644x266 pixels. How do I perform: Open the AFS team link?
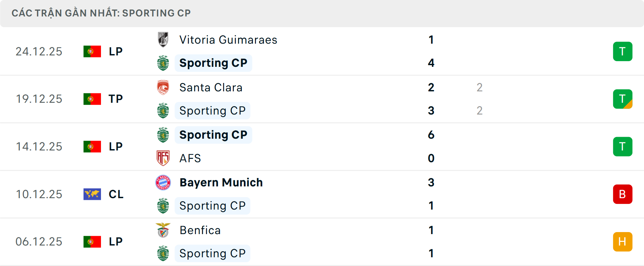coord(190,159)
